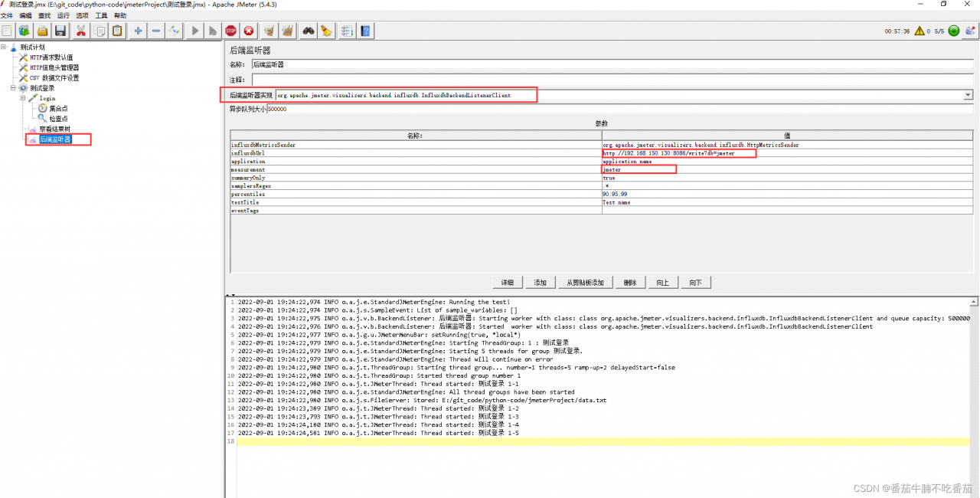This screenshot has width=980, height=498.
Task: Click the application value application name
Action: click(788, 162)
